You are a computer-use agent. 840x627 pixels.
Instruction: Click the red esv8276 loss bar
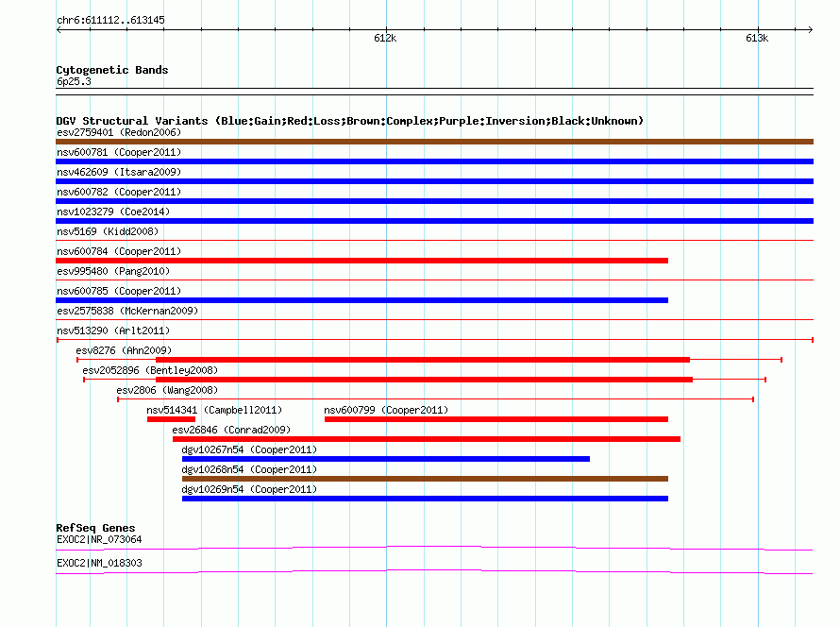click(x=423, y=360)
